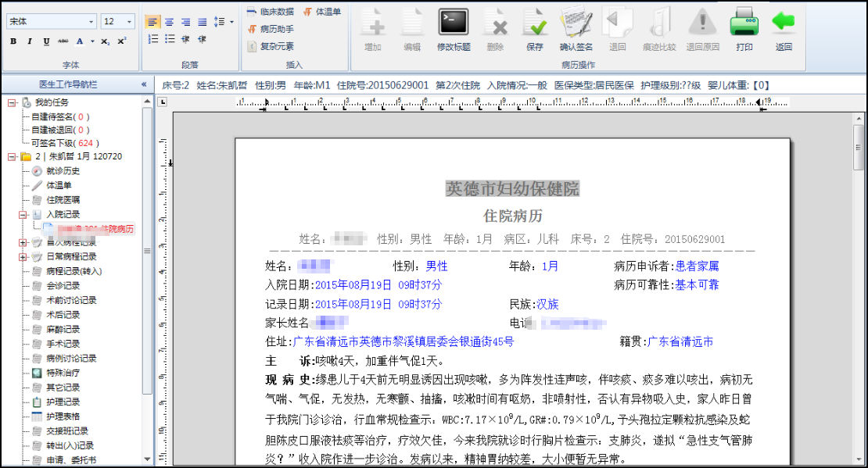This screenshot has width=868, height=468.
Task: Collapse the 医生工作导航栏 sidebar panel
Action: pyautogui.click(x=143, y=84)
